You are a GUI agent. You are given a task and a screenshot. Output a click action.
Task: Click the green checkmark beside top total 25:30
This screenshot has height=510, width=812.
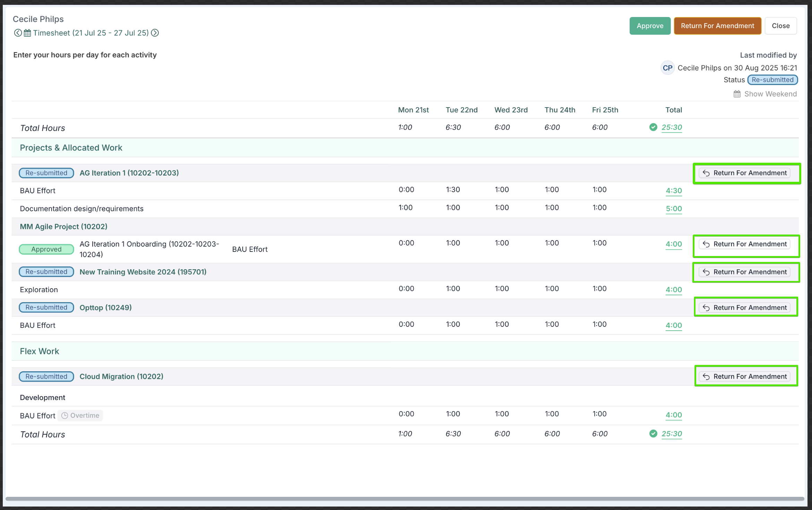click(653, 127)
